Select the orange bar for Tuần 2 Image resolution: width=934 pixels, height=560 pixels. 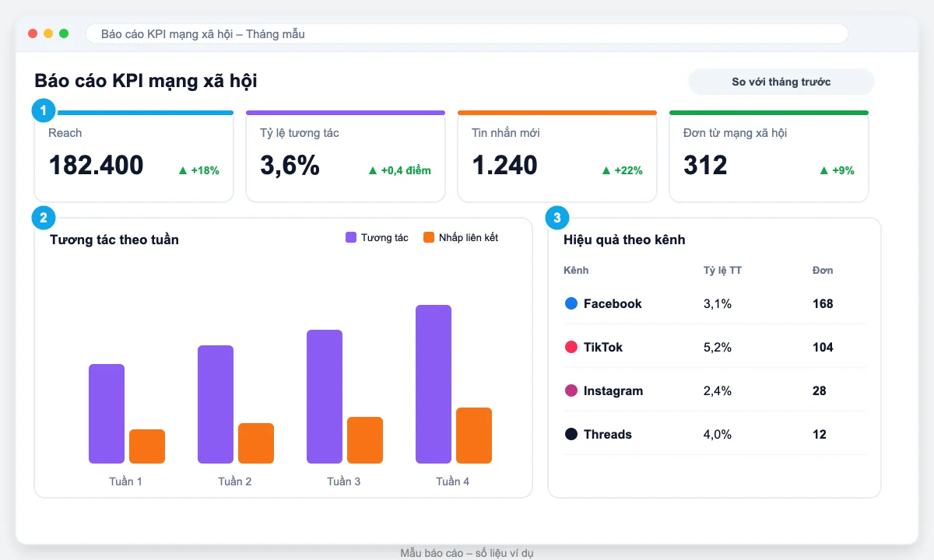256,443
